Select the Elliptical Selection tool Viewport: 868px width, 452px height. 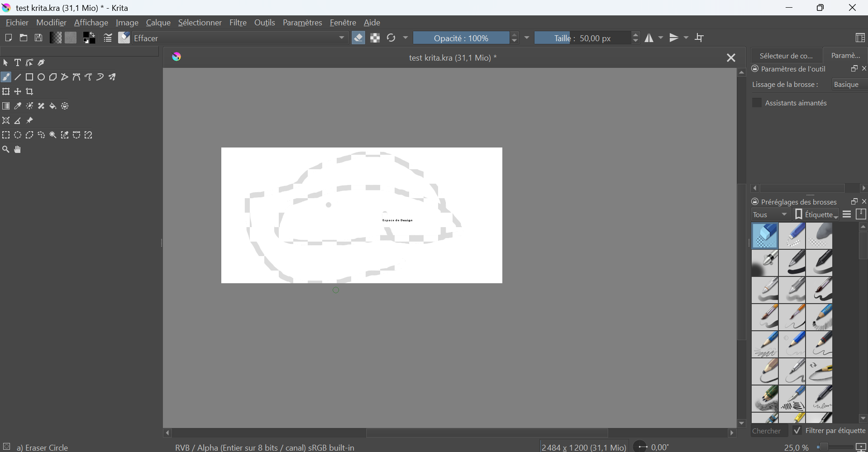coord(18,135)
